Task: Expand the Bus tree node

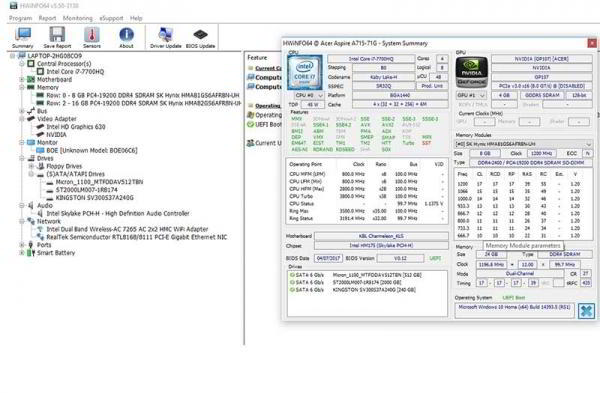Action: [x=22, y=111]
